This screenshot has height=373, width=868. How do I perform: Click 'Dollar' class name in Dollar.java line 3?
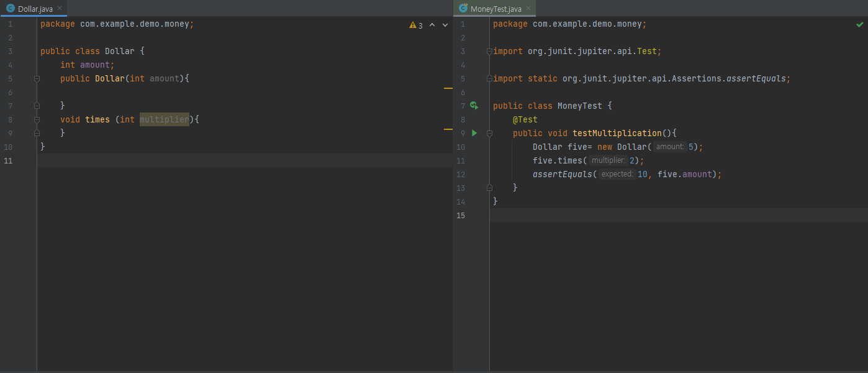[120, 52]
